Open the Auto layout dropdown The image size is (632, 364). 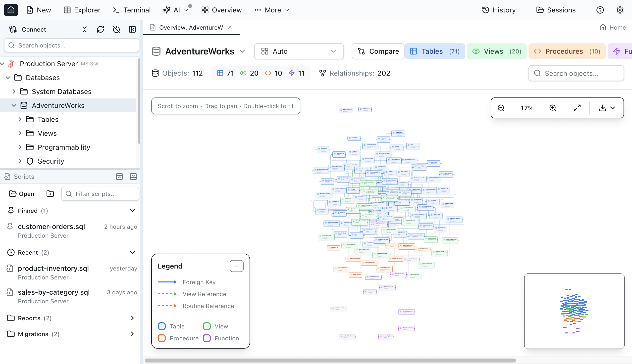[299, 51]
